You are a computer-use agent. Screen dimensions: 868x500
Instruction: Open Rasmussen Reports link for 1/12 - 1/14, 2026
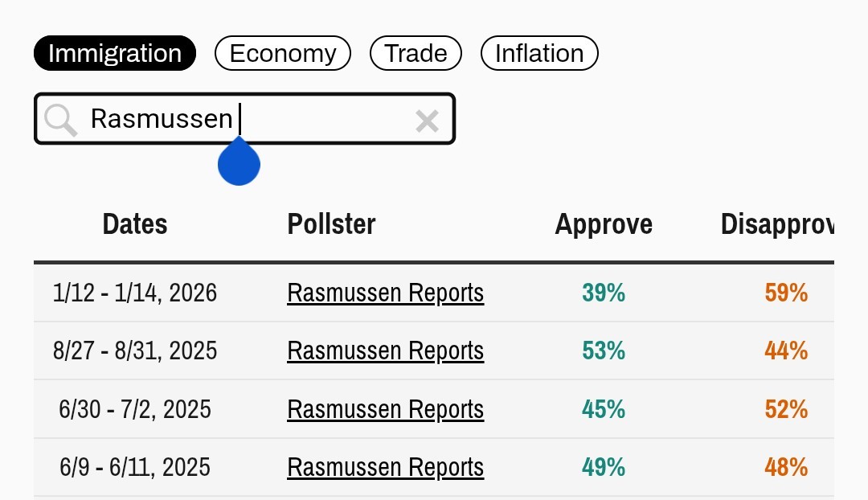[386, 293]
